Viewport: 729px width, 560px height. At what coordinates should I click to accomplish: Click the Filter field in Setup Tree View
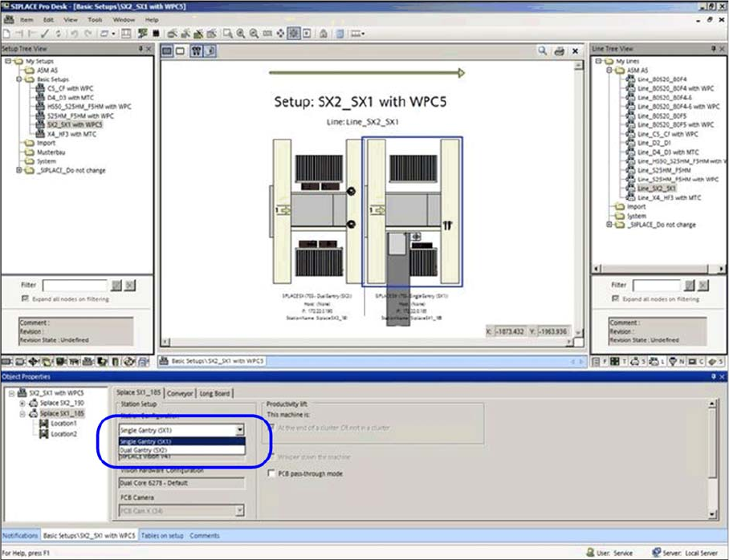click(74, 285)
